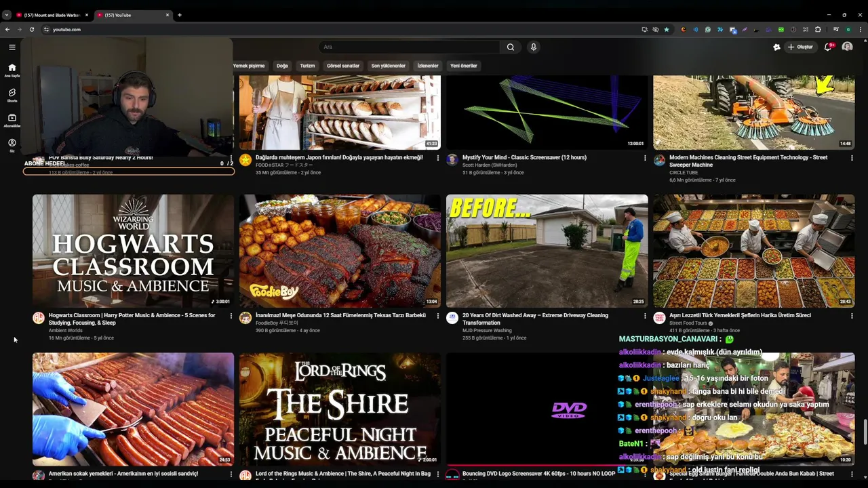Image resolution: width=868 pixels, height=488 pixels.
Task: Open the Siz profile section icon
Action: [x=12, y=145]
